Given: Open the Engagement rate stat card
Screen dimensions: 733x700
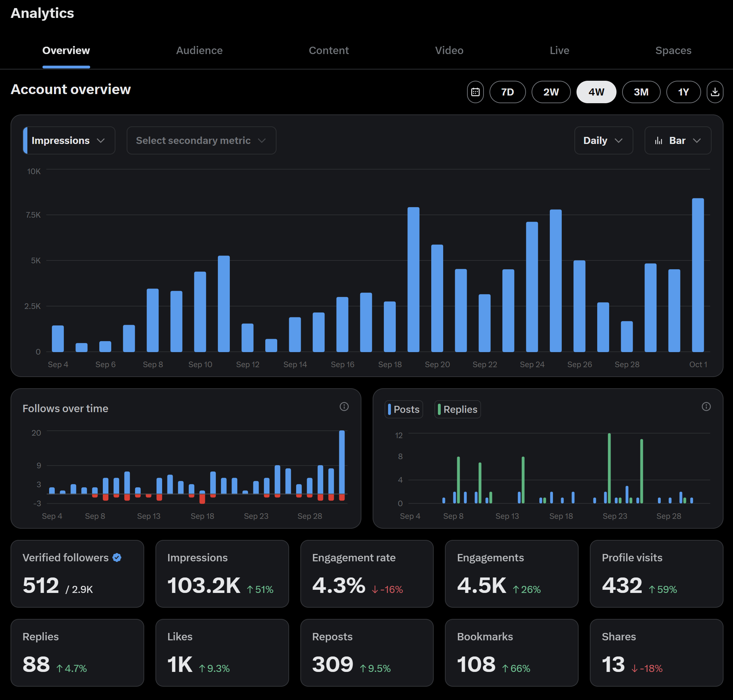Looking at the screenshot, I should coord(366,574).
